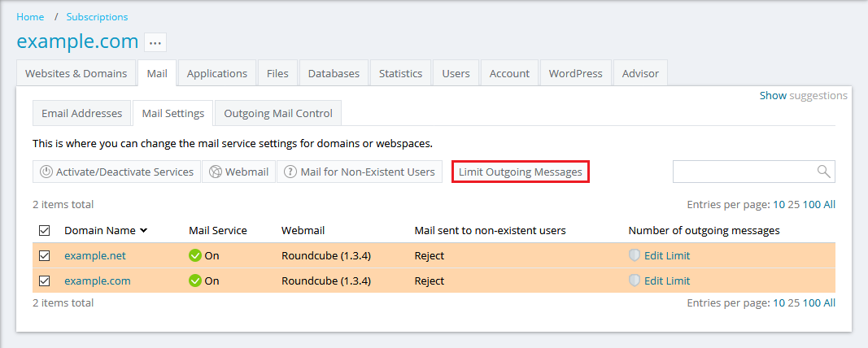
Task: Click inside the domain search field
Action: 744,172
